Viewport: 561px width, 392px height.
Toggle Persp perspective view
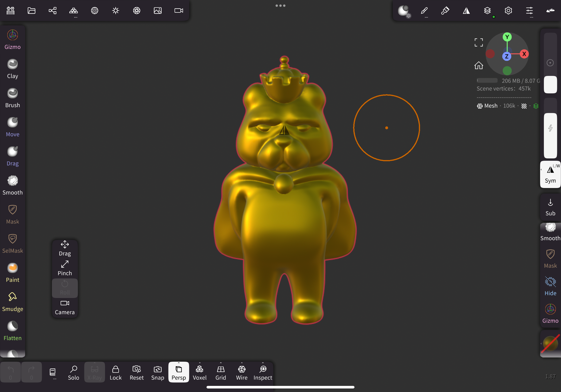coord(179,372)
